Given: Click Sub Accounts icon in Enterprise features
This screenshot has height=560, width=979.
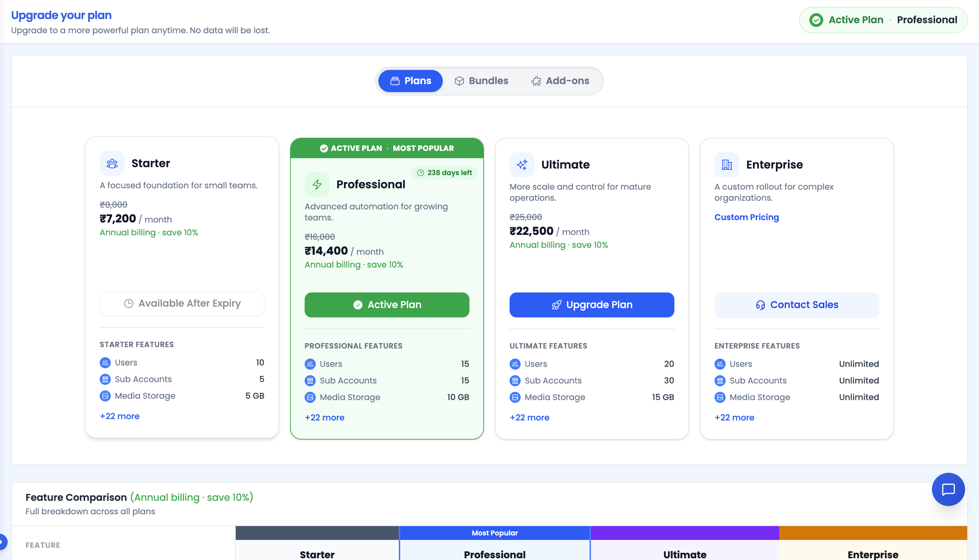Looking at the screenshot, I should tap(720, 381).
